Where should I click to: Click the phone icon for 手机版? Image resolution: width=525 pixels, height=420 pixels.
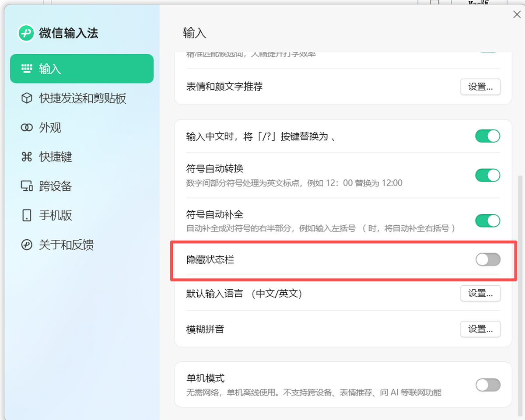[27, 215]
